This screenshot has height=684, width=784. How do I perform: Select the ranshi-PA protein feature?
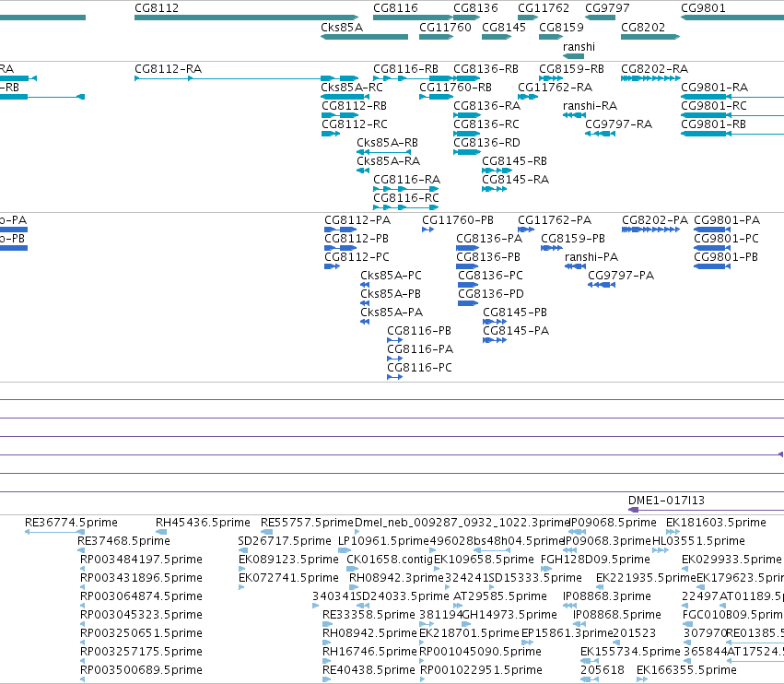575,266
